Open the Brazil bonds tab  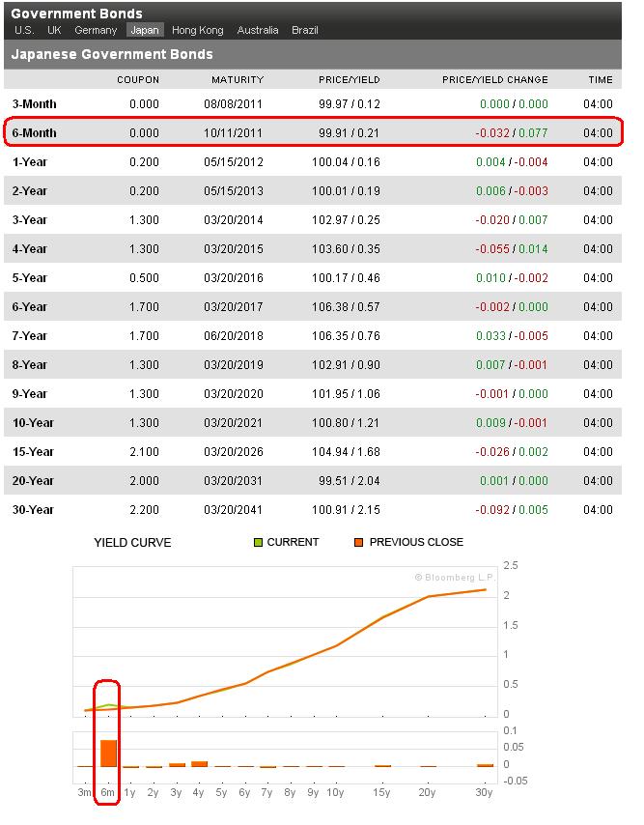305,30
